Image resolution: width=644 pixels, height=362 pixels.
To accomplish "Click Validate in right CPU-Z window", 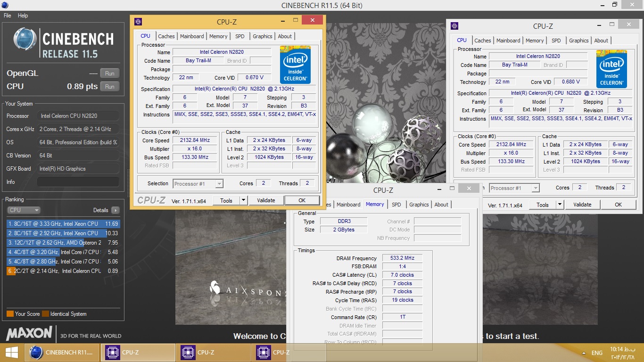I will 582,205.
